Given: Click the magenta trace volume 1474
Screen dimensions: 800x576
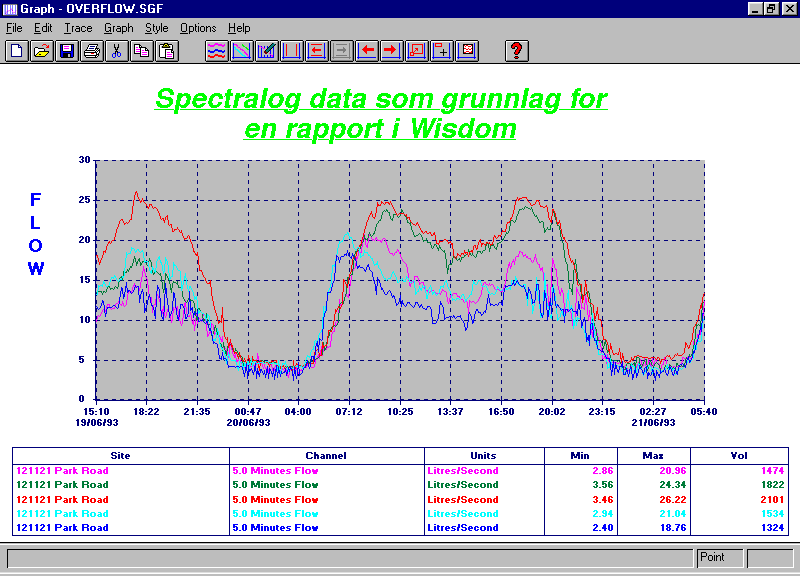Looking at the screenshot, I should tap(772, 470).
